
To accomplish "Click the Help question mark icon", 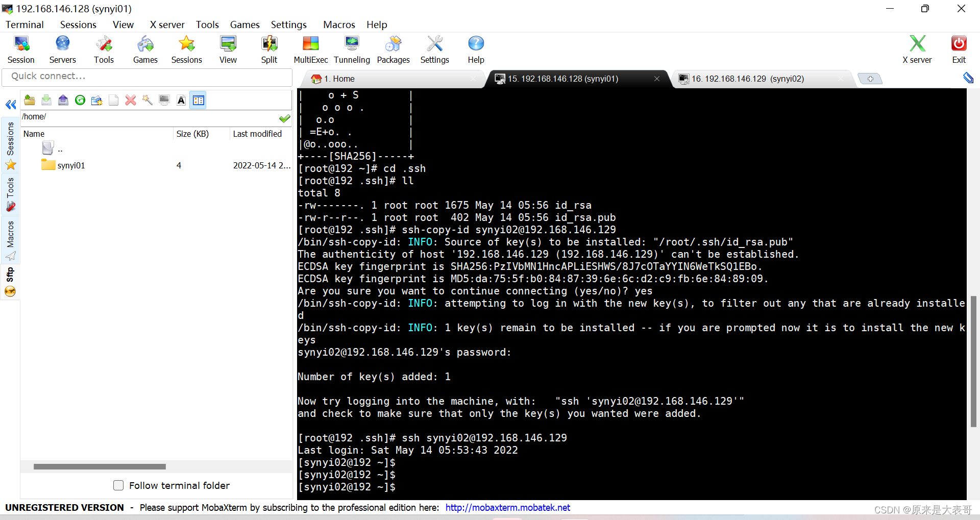I will coord(476,49).
